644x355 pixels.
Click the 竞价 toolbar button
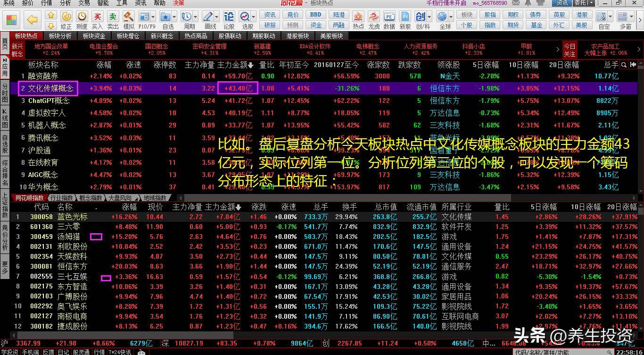(x=293, y=15)
